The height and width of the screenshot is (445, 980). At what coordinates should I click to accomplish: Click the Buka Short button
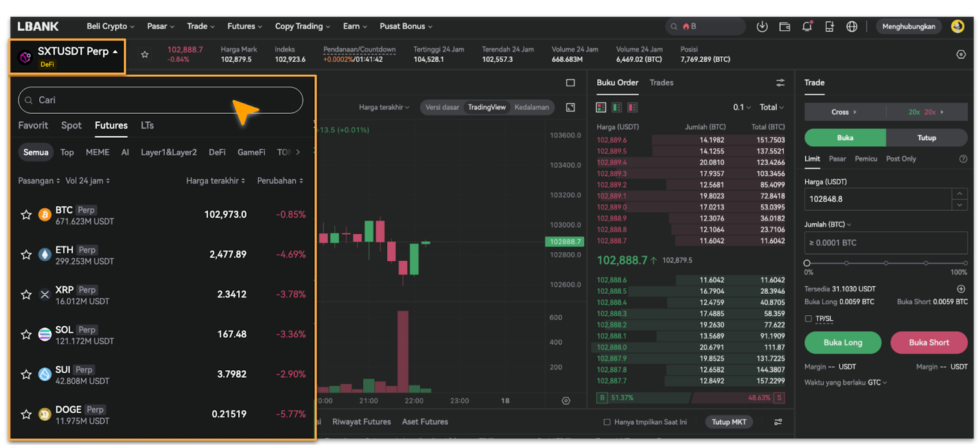929,343
